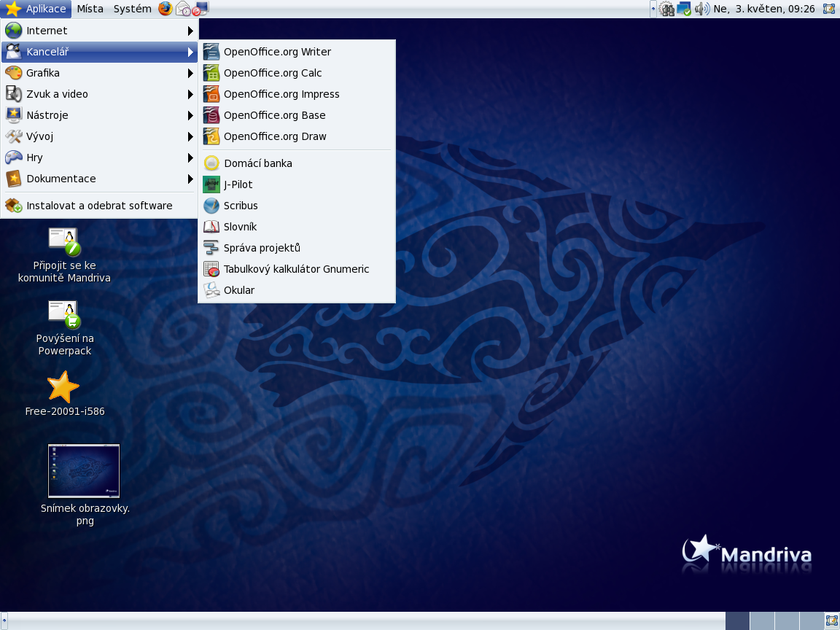Expand the Internet submenu arrow
Screen dimensions: 840x630
tap(190, 31)
